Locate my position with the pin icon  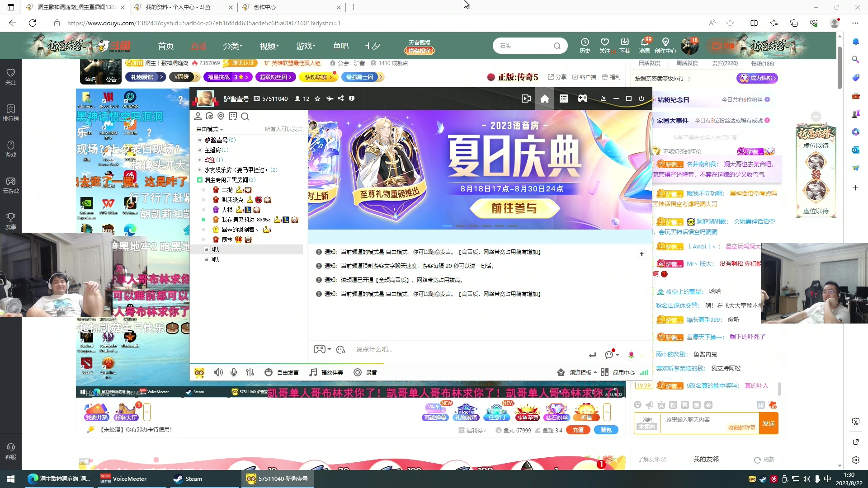point(221,117)
